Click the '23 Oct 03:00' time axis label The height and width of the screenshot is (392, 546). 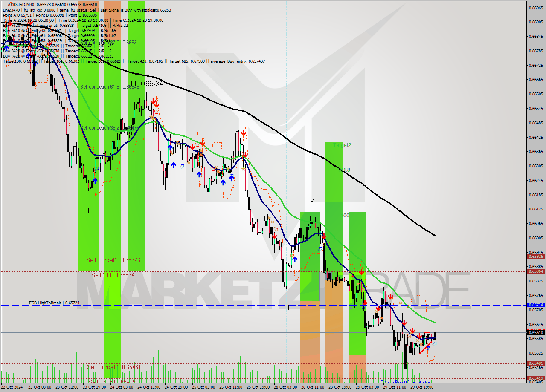coord(40,387)
